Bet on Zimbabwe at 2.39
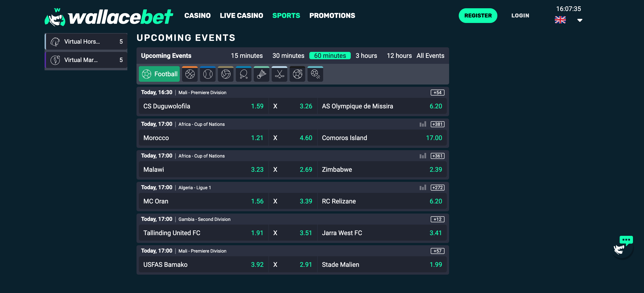The width and height of the screenshot is (644, 293). (382, 170)
